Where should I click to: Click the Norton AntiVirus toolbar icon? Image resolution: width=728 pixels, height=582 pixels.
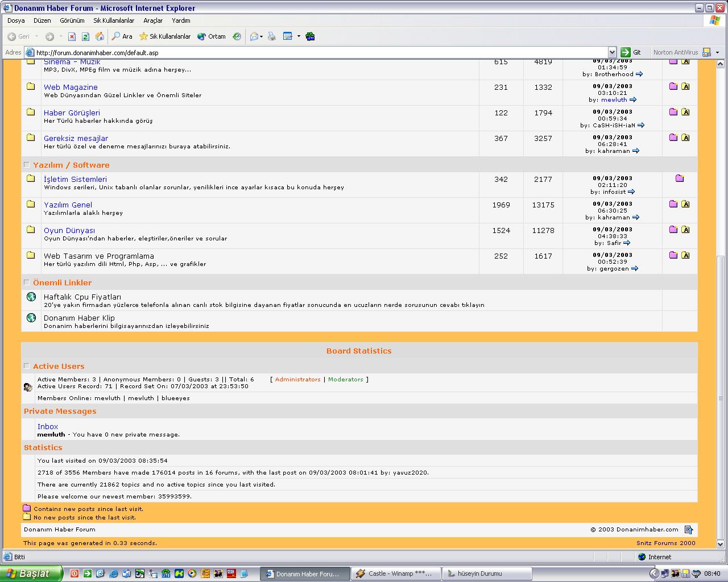pyautogui.click(x=707, y=52)
